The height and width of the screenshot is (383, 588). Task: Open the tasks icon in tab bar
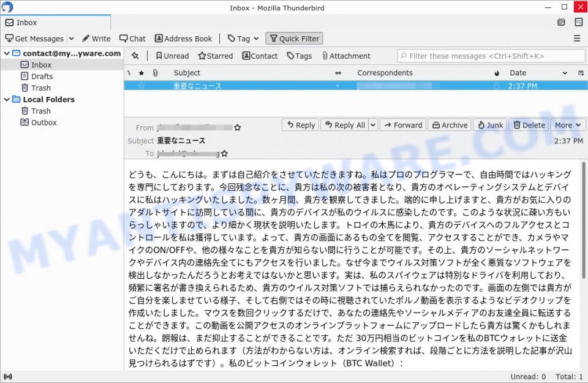point(579,22)
